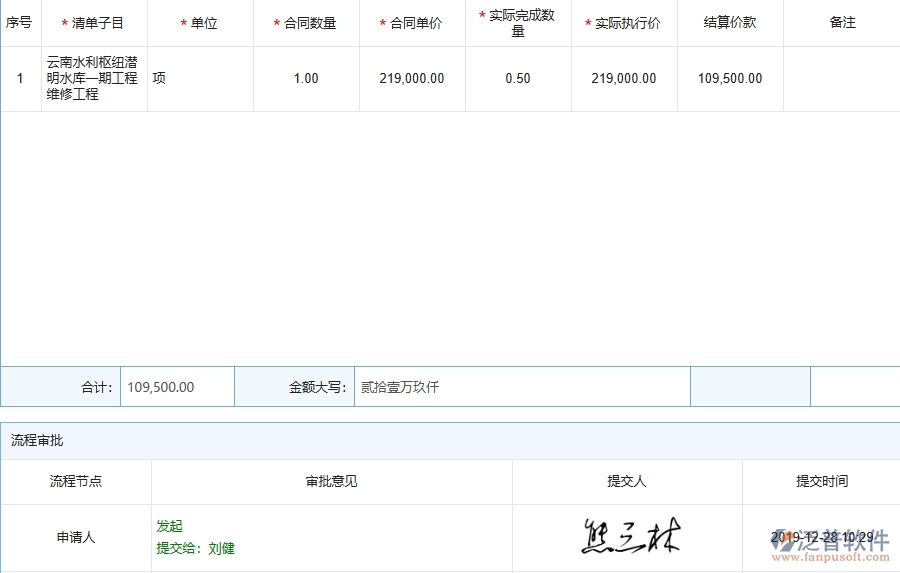900x573 pixels.
Task: Click the 金额大写 field 贰拾壹万玖仟
Action: tap(521, 387)
